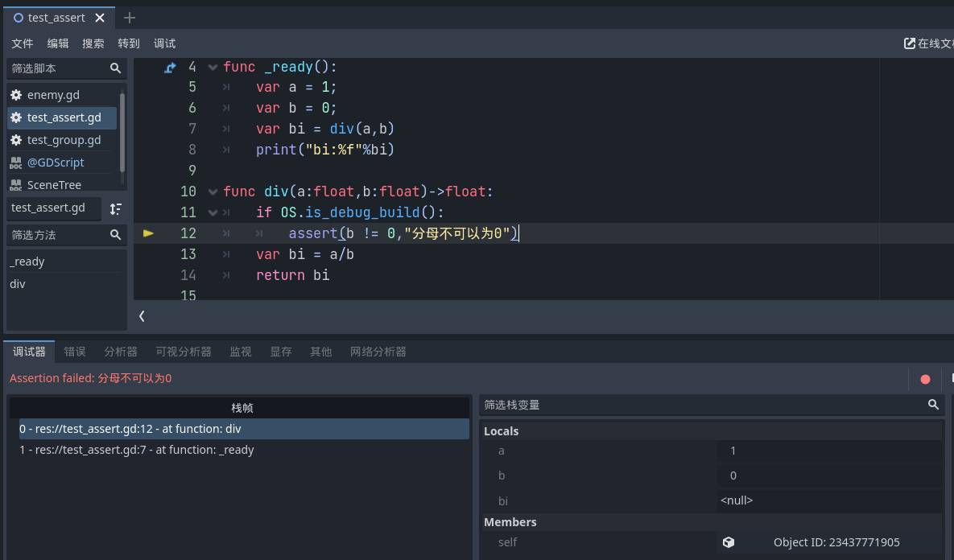Viewport: 954px width, 560px height.
Task: Click <null> value of local bi
Action: pyautogui.click(x=828, y=500)
